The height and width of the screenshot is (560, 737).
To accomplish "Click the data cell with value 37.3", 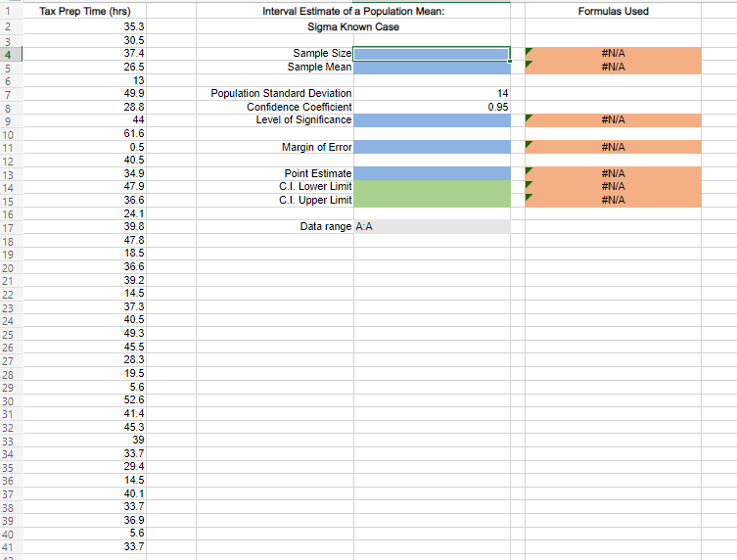I will point(84,307).
